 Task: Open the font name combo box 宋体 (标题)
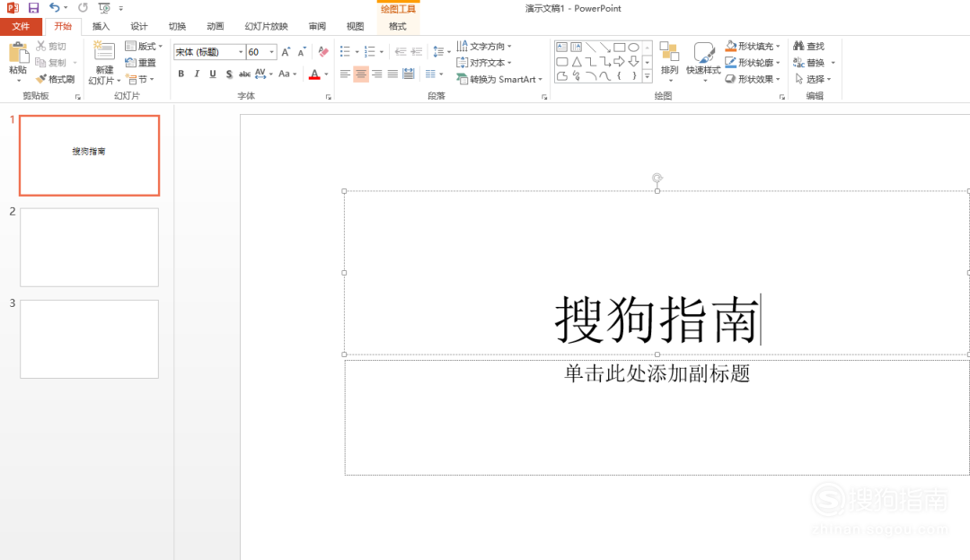[209, 52]
